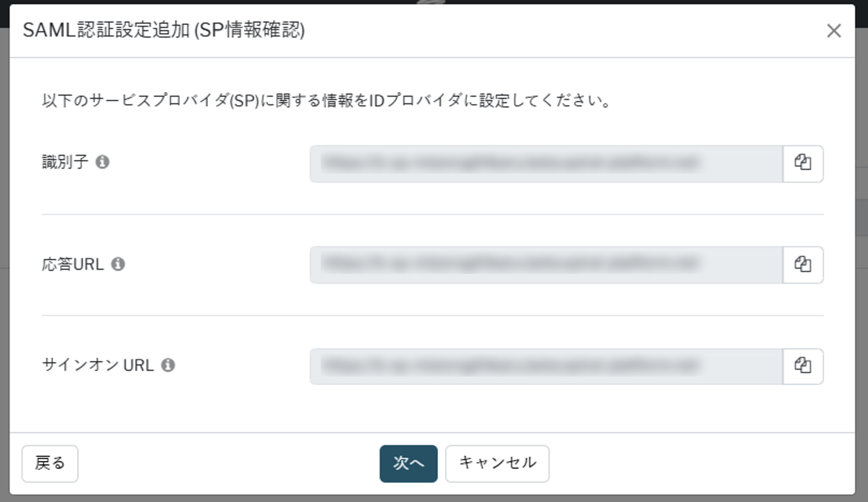Proceed by pressing 次へ
Viewport: 868px width, 502px height.
pyautogui.click(x=408, y=463)
